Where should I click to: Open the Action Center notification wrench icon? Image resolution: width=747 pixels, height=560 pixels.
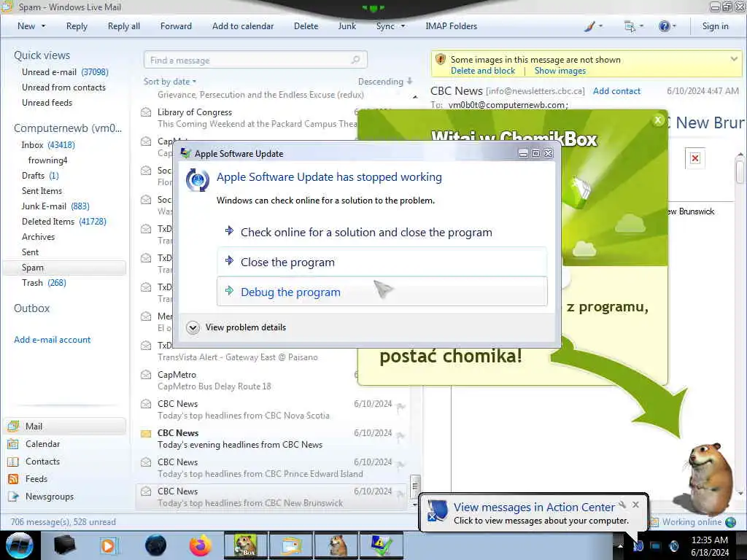(622, 505)
